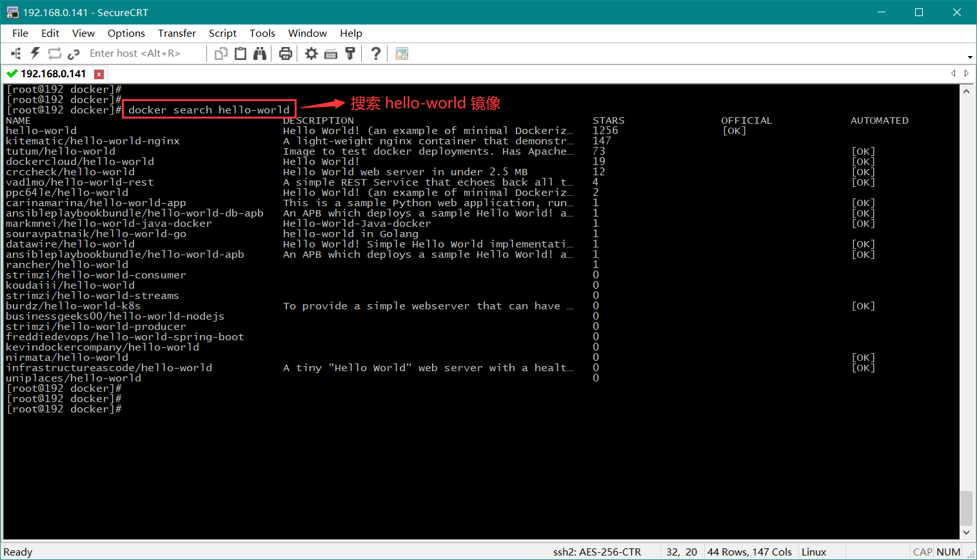The width and height of the screenshot is (977, 560).
Task: Click the Print icon
Action: pyautogui.click(x=286, y=53)
